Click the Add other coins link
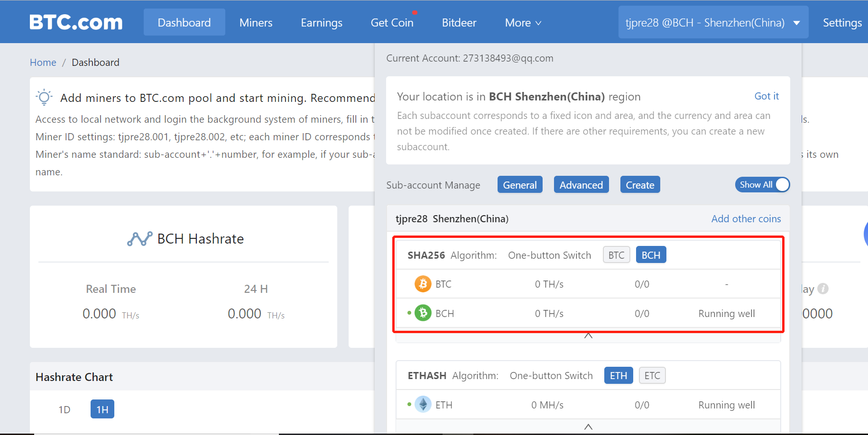 [746, 218]
